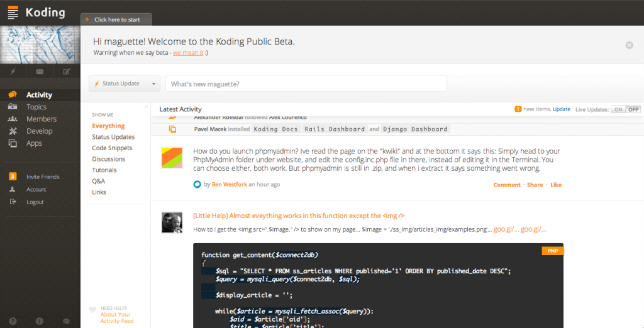Click the chat bubble icon at sidebar bottom
The height and width of the screenshot is (328, 644).
point(67,321)
